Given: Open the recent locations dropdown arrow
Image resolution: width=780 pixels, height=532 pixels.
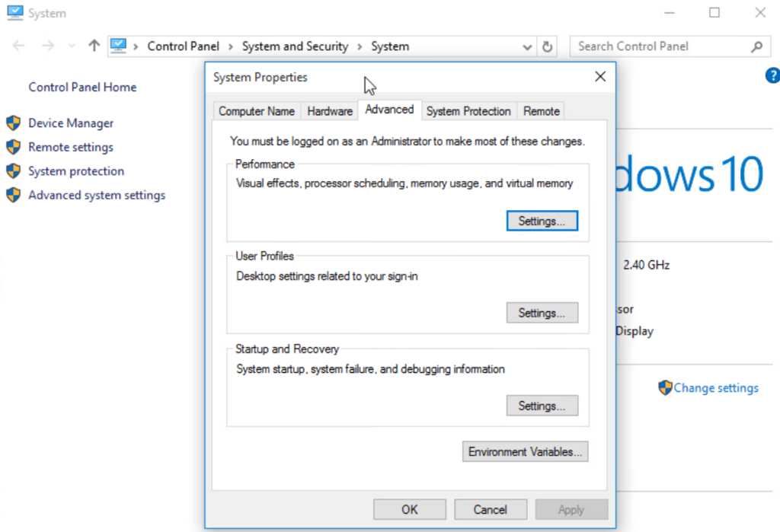Looking at the screenshot, I should (72, 46).
